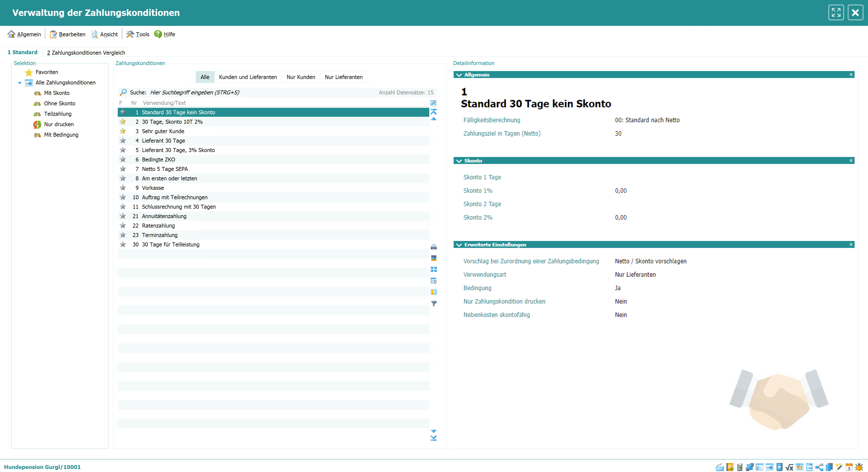Collapse the Erweiterte Einstellungen section
Viewport: 868px width, 472px height.
(459, 245)
